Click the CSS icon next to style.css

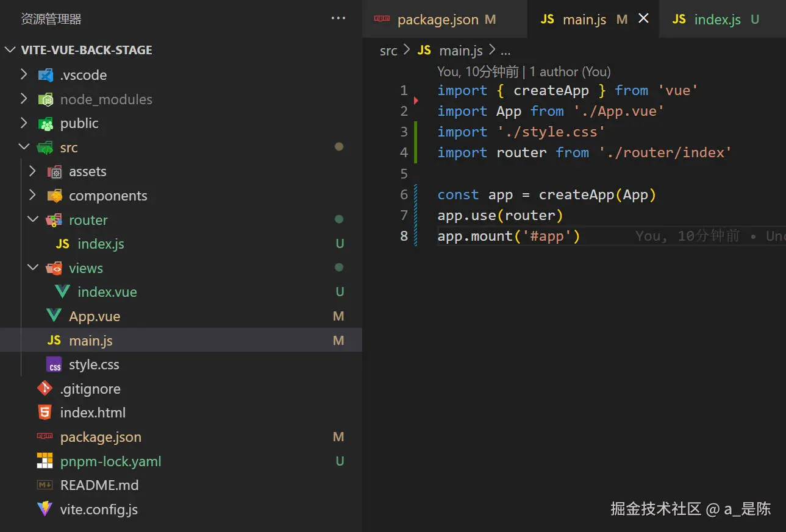54,364
